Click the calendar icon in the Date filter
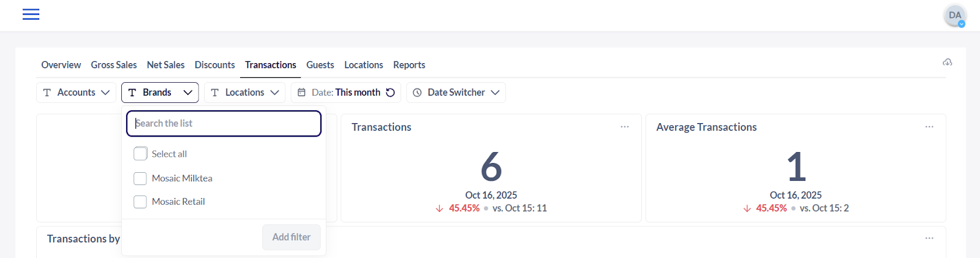 click(x=301, y=93)
